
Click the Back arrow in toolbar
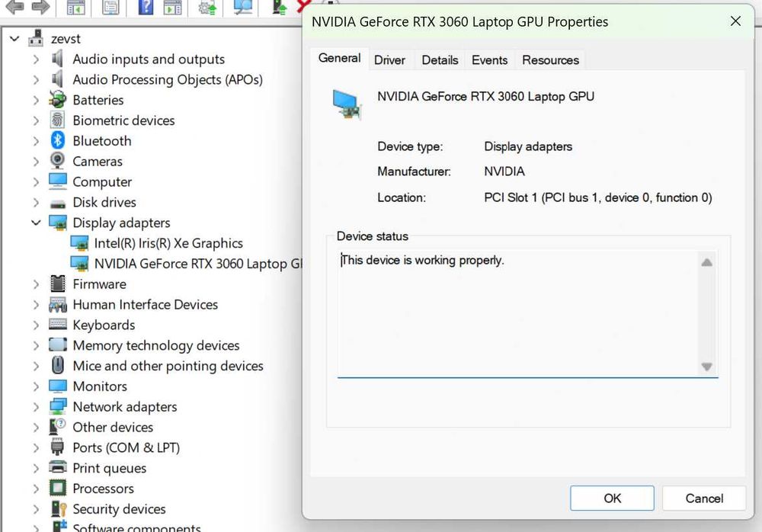point(14,8)
